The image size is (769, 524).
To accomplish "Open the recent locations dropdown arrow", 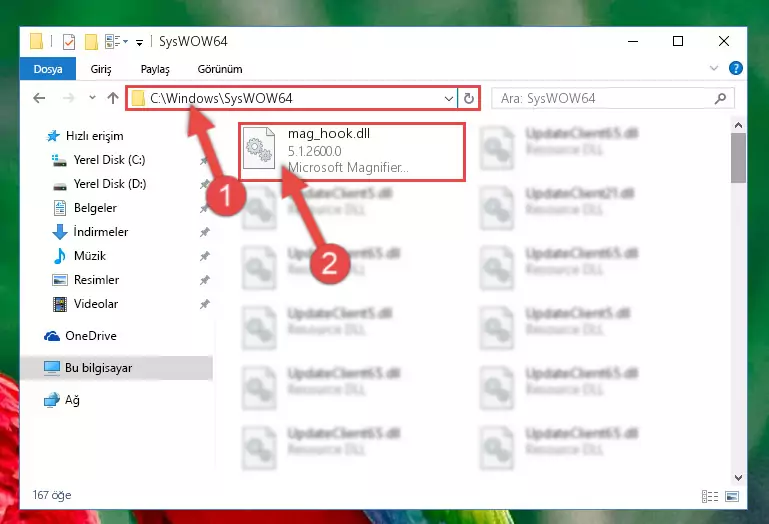I will pos(92,98).
